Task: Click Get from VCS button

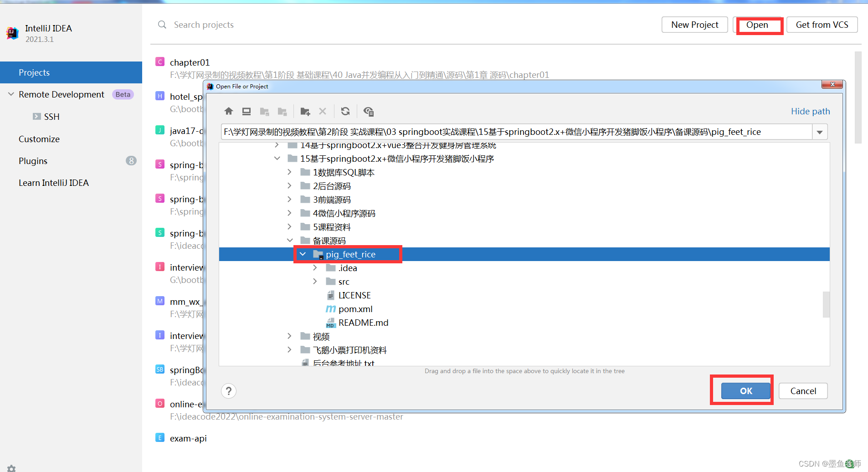Action: point(822,25)
